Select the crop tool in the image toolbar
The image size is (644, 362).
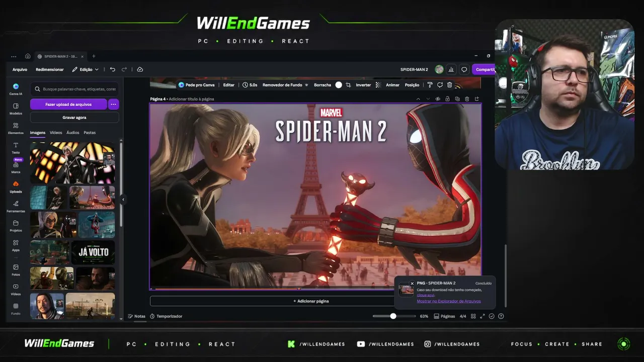click(348, 85)
